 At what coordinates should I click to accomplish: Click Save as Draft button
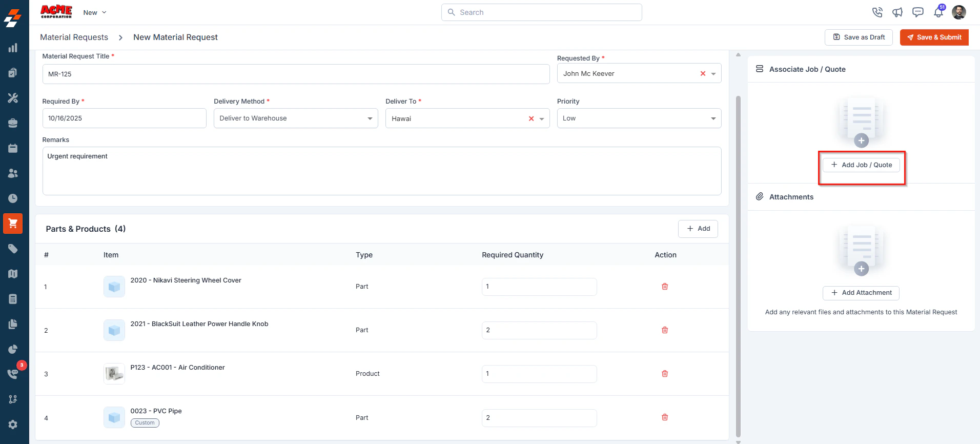pos(859,37)
